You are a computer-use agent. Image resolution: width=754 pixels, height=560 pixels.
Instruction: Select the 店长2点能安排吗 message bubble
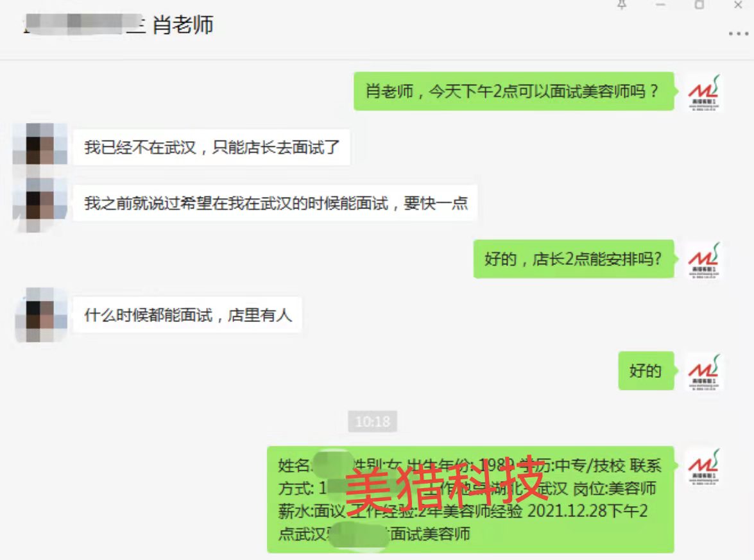click(574, 259)
